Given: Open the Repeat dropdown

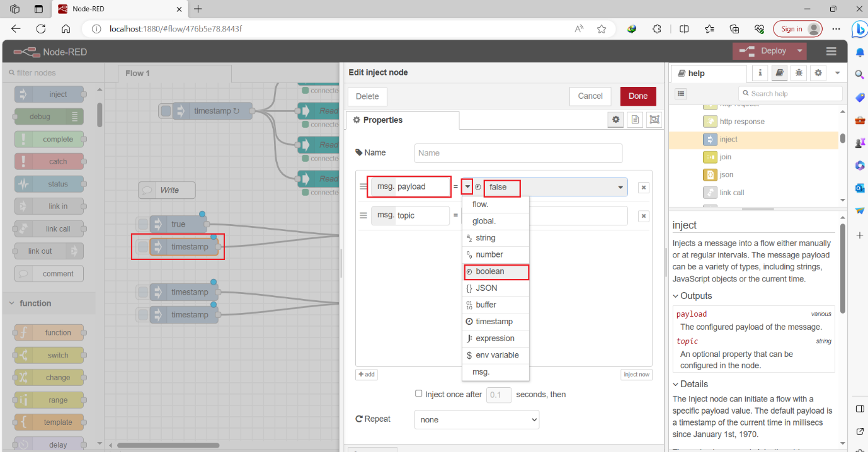Looking at the screenshot, I should tap(476, 419).
